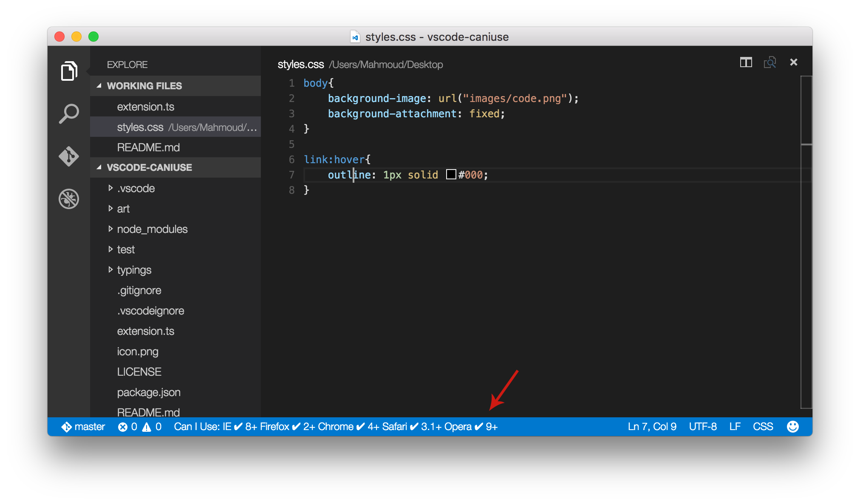860x504 pixels.
Task: Click the warnings triangle in status bar
Action: coord(147,427)
